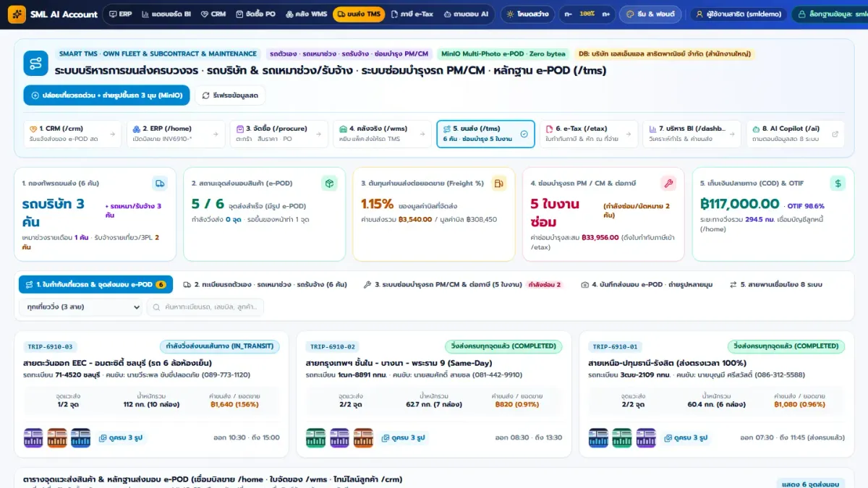Open the ธีม & ฟอนต์ theme menu
This screenshot has width=868, height=488.
click(651, 14)
